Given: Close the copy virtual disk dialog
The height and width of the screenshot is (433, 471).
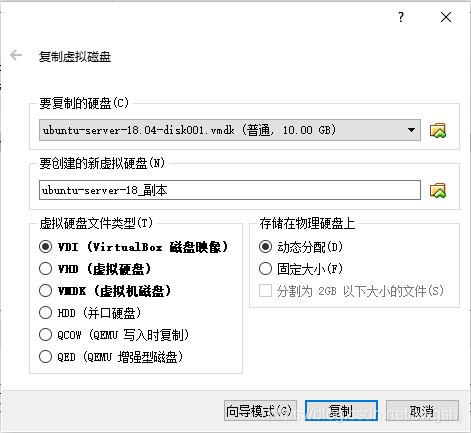Looking at the screenshot, I should pyautogui.click(x=446, y=17).
